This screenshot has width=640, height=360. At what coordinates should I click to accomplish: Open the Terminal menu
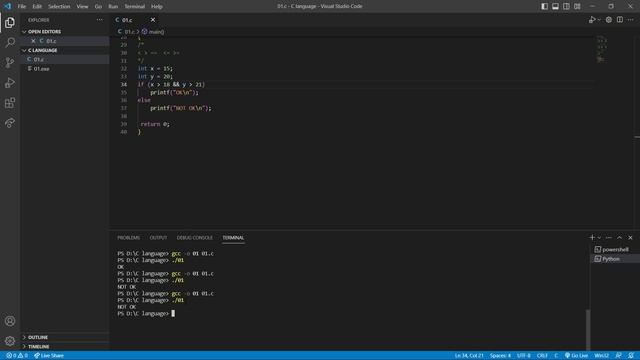pos(135,6)
